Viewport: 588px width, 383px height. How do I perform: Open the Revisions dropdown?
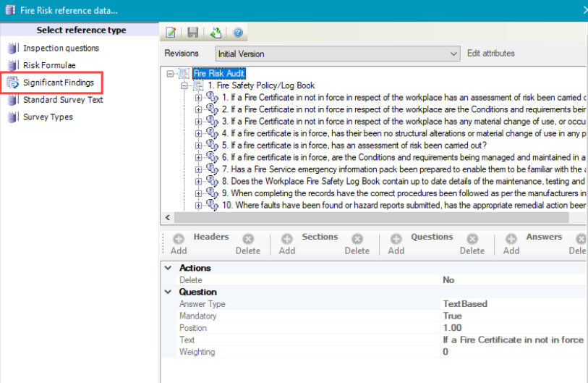click(453, 54)
